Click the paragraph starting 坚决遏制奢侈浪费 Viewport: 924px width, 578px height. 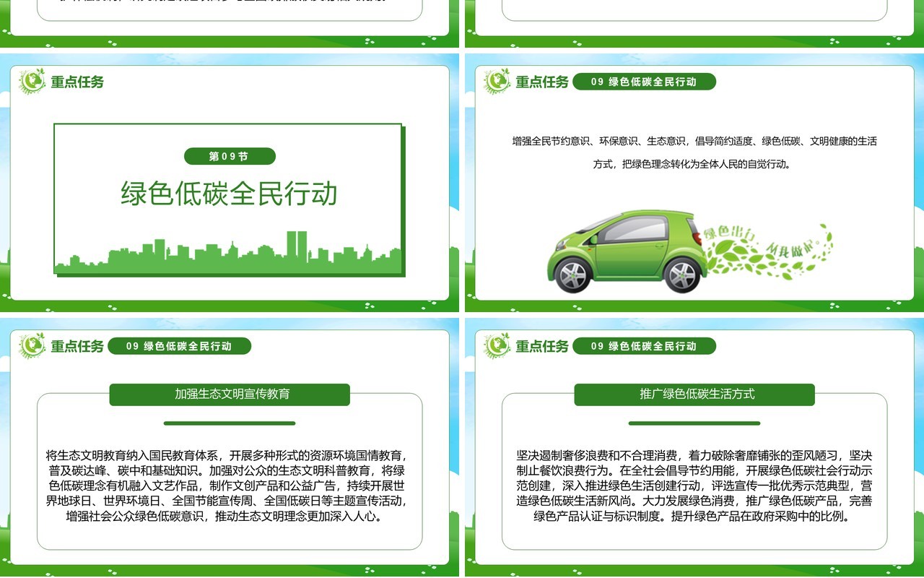(694, 486)
